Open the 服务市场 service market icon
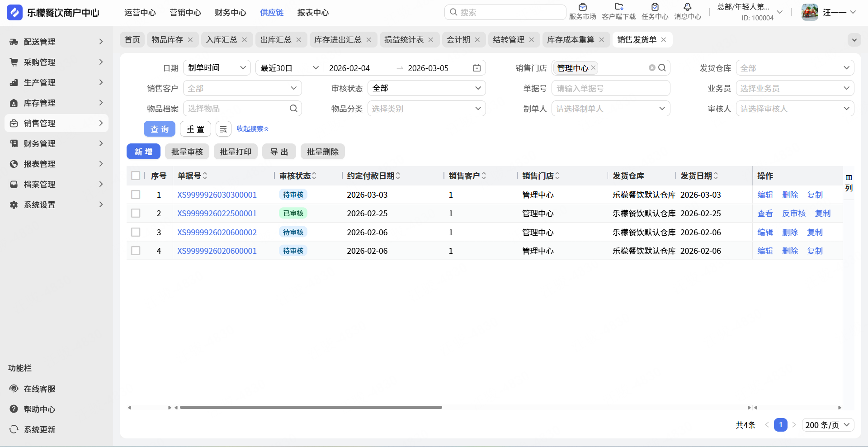The height and width of the screenshot is (447, 868). [582, 8]
